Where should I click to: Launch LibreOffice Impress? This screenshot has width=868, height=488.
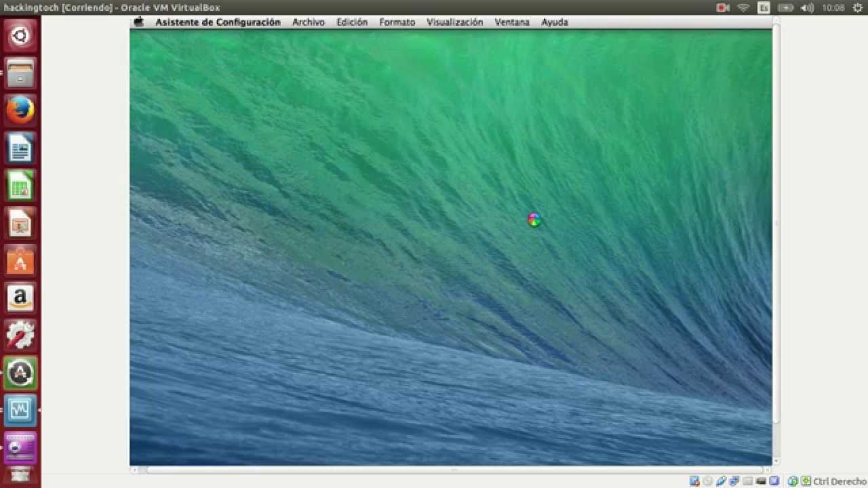(20, 223)
